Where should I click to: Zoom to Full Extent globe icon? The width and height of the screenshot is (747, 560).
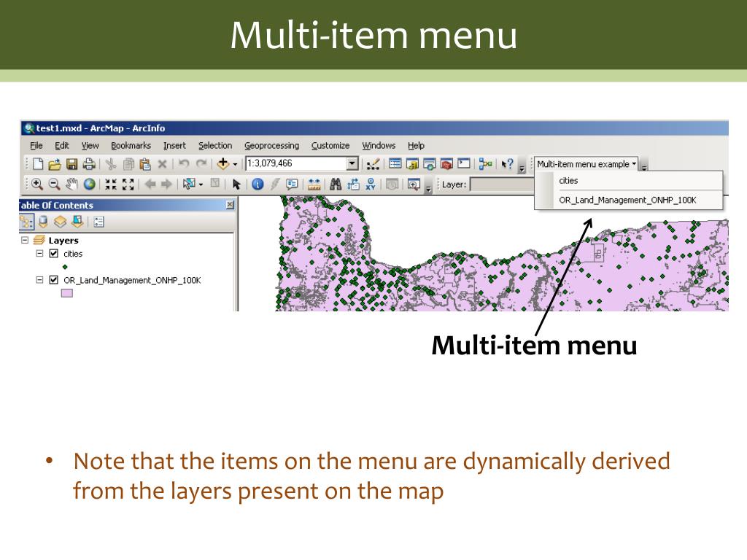tap(89, 184)
